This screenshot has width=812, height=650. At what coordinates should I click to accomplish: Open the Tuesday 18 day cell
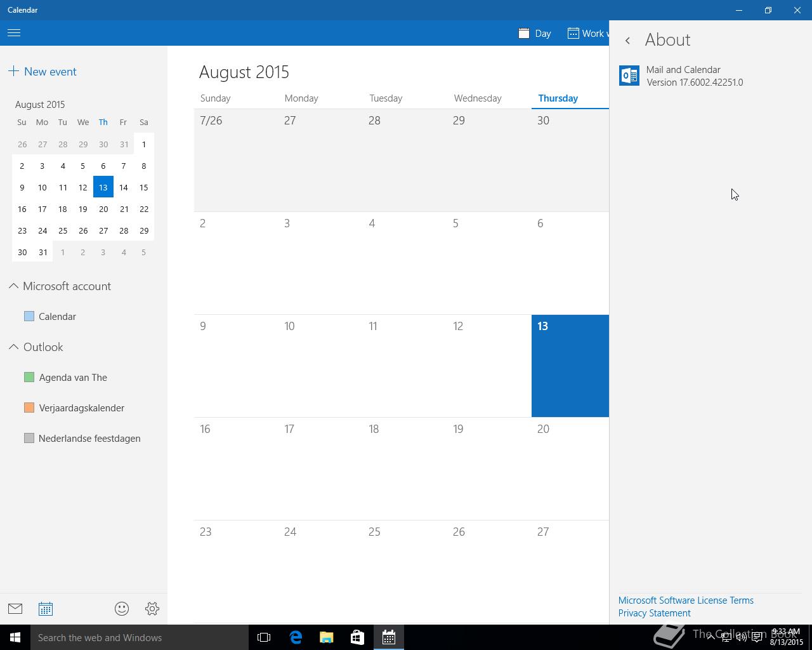point(405,469)
